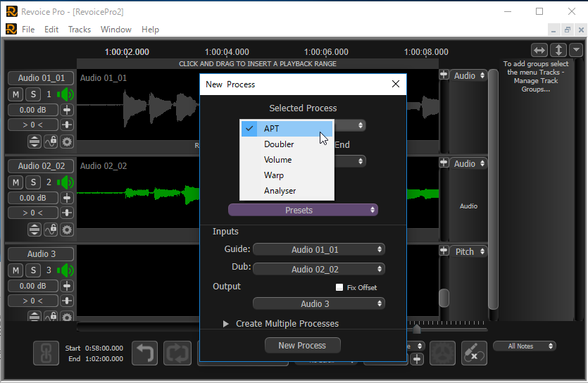
Task: Click the zoom slider handle below timeline
Action: [417, 329]
